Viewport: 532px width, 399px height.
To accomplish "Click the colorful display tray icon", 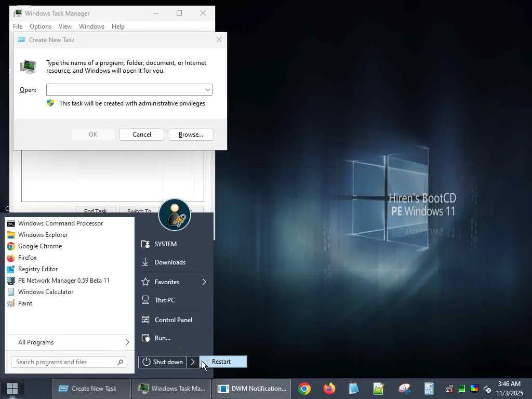I will pos(474,389).
